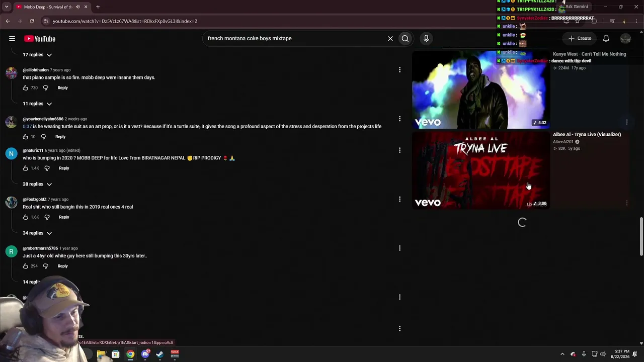
Task: Open the YouTube guide hamburger menu
Action: point(12,39)
